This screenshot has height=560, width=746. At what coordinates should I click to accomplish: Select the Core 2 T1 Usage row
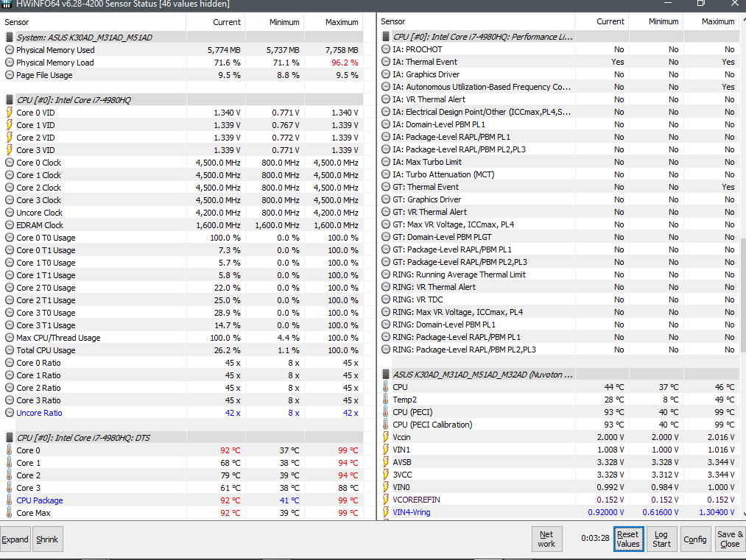click(x=182, y=300)
